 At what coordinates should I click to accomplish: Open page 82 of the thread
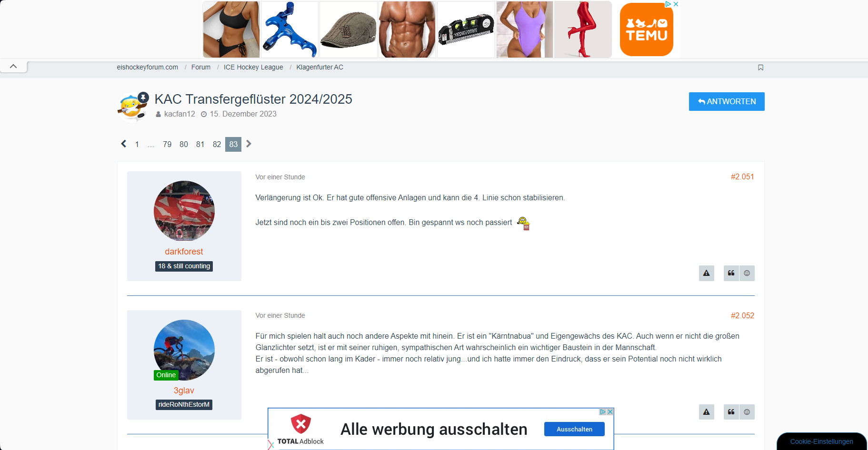pyautogui.click(x=217, y=144)
